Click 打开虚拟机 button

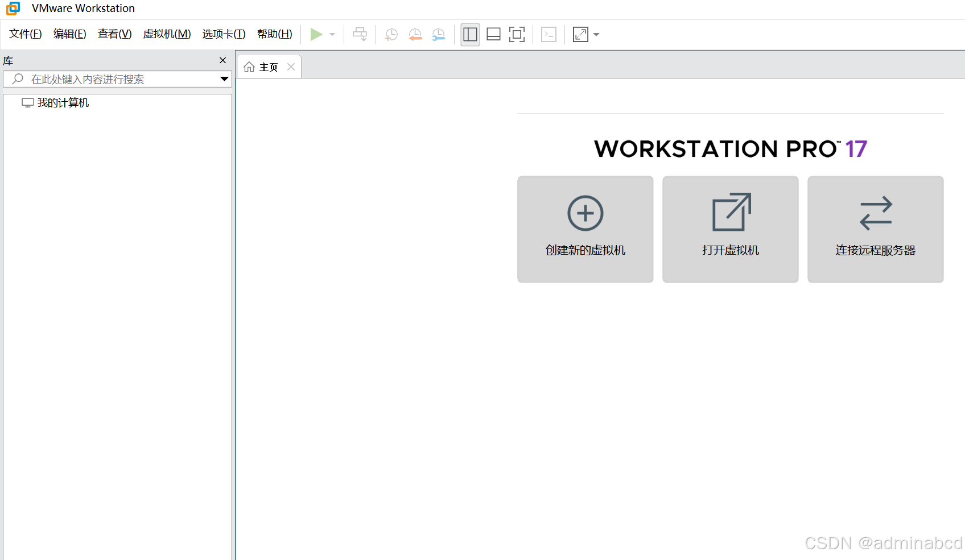click(731, 229)
